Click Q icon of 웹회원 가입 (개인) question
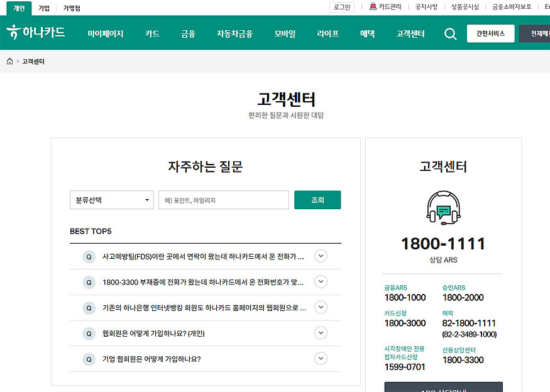550x392 pixels. 89,334
